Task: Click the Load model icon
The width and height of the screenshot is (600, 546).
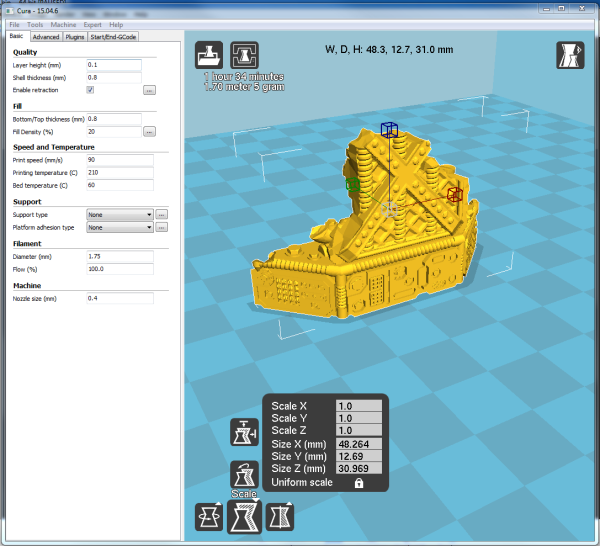Action: point(209,54)
